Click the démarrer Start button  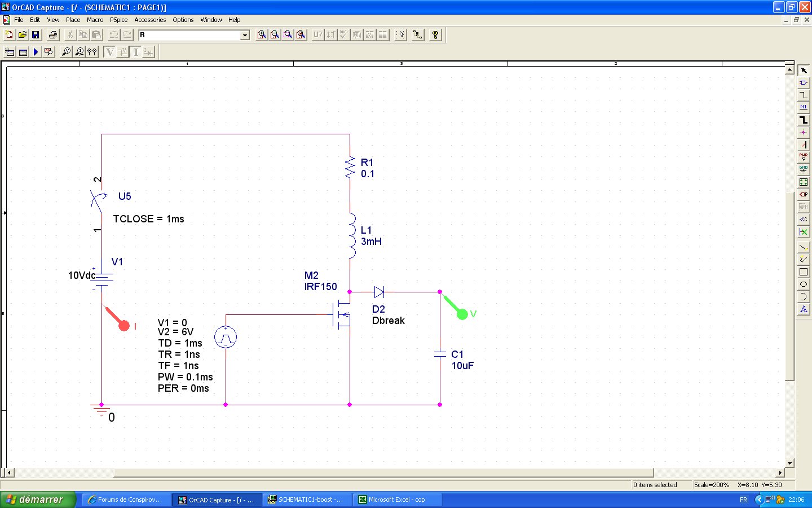[37, 500]
